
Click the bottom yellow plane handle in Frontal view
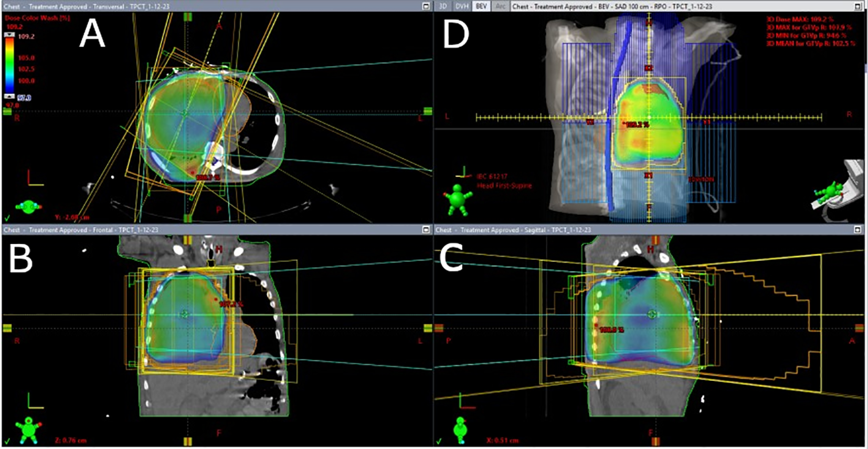pos(188,441)
